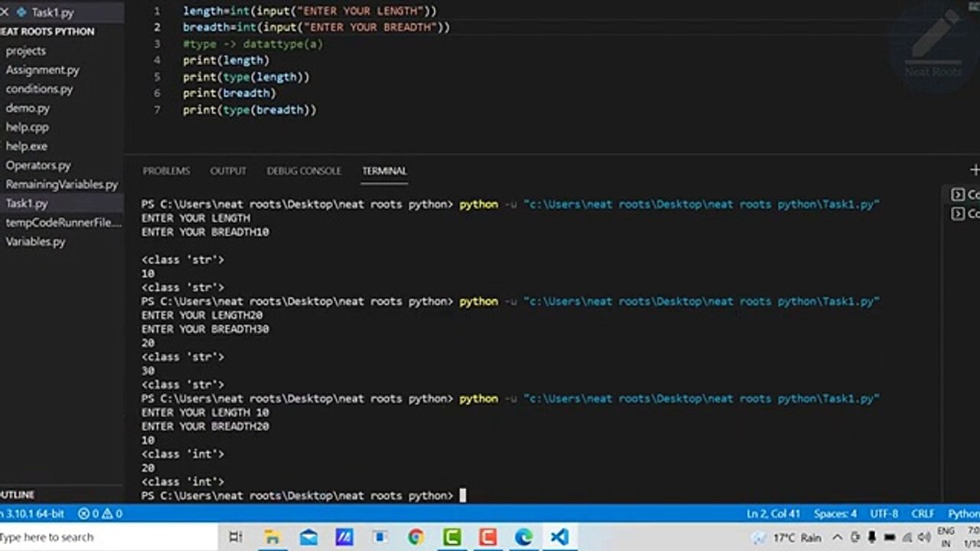980x551 pixels.
Task: Click terminal output ENTER YOUR BREADTH30
Action: pyautogui.click(x=204, y=329)
